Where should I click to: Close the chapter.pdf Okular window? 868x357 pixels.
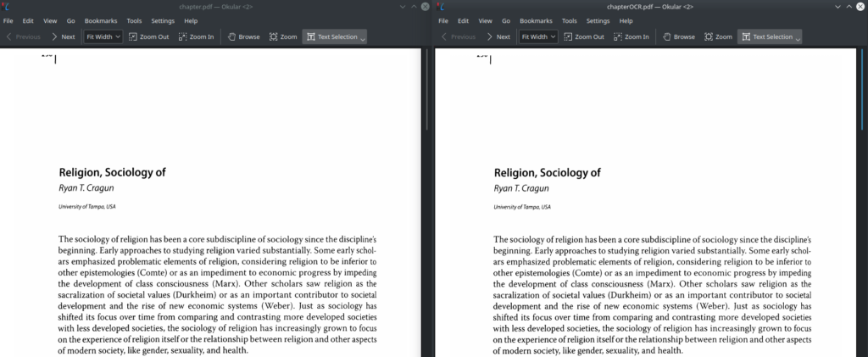pyautogui.click(x=426, y=6)
